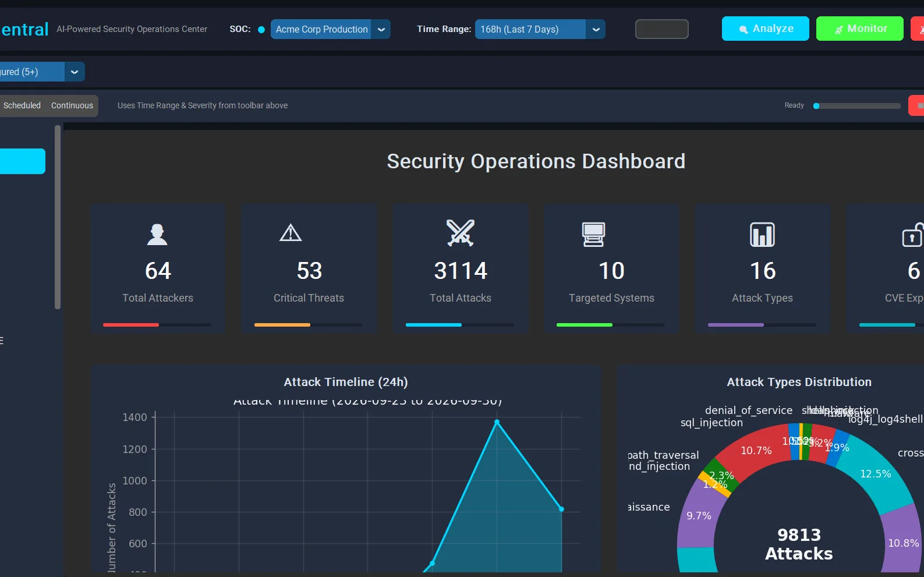Click the 12.5% teal donut segment

[x=876, y=474]
